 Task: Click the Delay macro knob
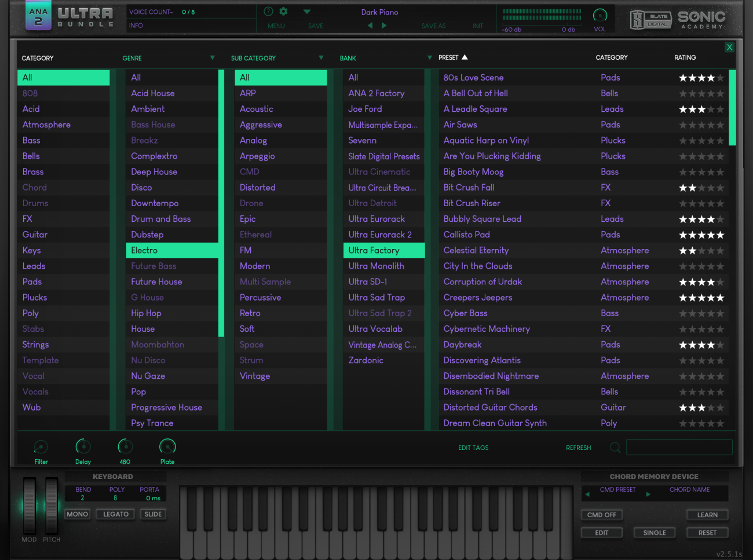[x=83, y=446]
